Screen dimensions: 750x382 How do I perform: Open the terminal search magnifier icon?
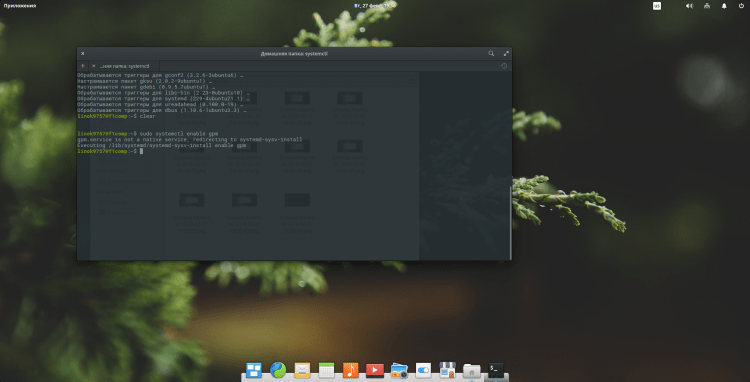(491, 54)
